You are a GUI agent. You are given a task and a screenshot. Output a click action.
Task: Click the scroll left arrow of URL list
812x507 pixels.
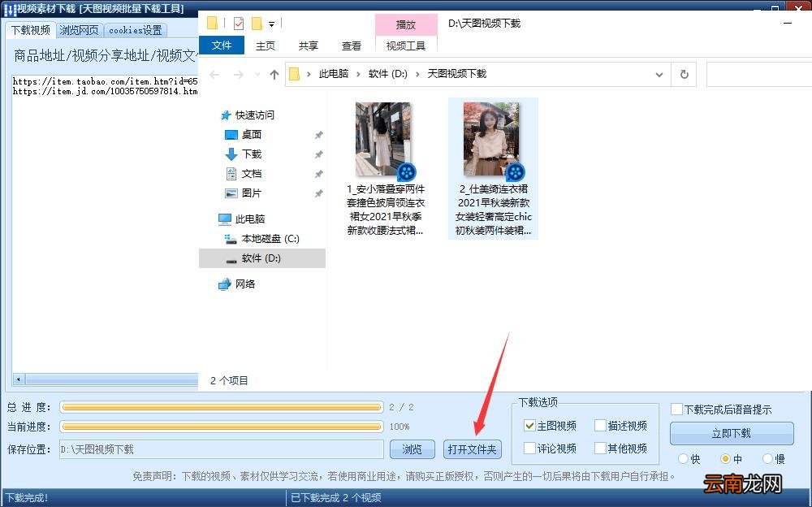point(18,379)
